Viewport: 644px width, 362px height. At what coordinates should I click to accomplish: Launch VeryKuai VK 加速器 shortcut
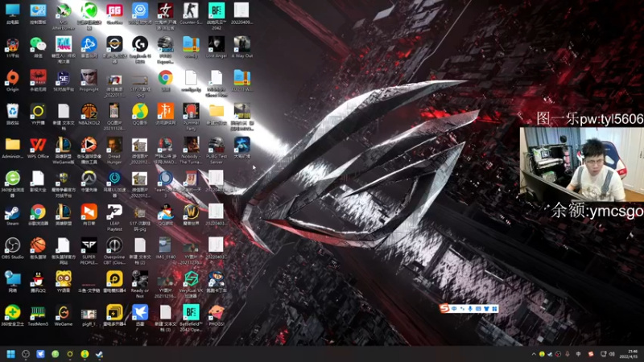tap(191, 285)
